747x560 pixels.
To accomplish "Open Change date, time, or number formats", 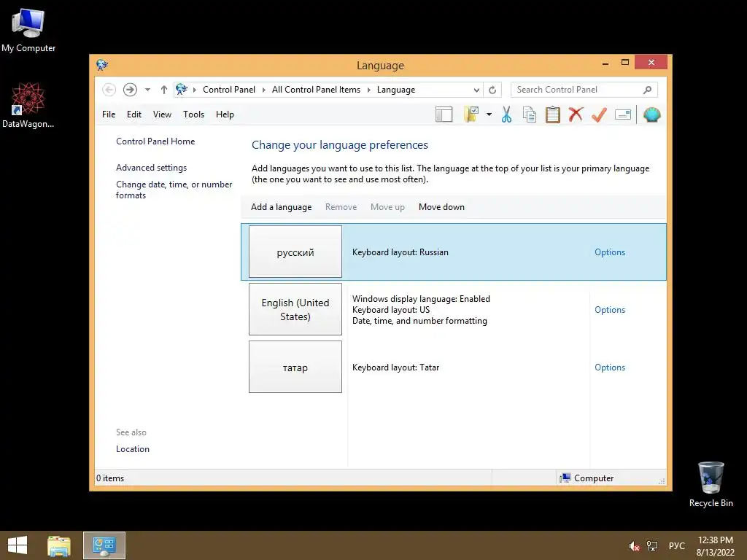I will [174, 190].
